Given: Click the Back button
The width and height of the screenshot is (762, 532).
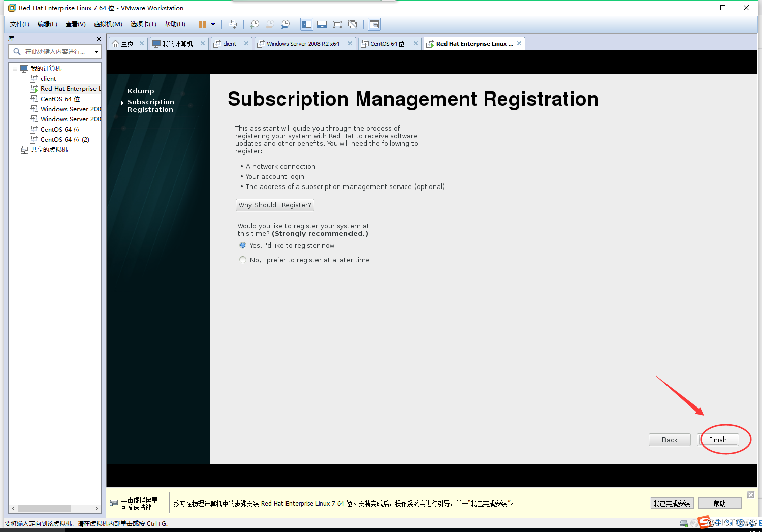Looking at the screenshot, I should 670,440.
